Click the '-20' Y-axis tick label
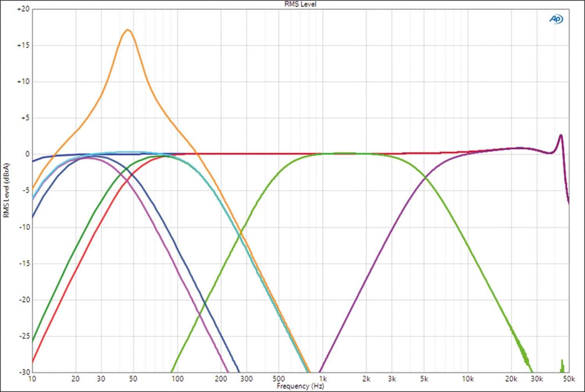Image resolution: width=585 pixels, height=392 pixels. [24, 300]
